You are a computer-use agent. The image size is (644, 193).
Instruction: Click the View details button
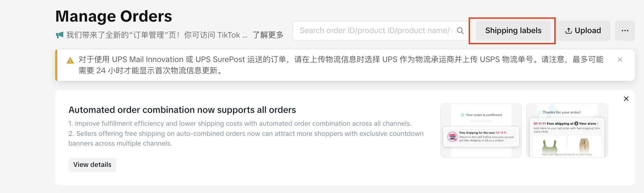pyautogui.click(x=92, y=164)
